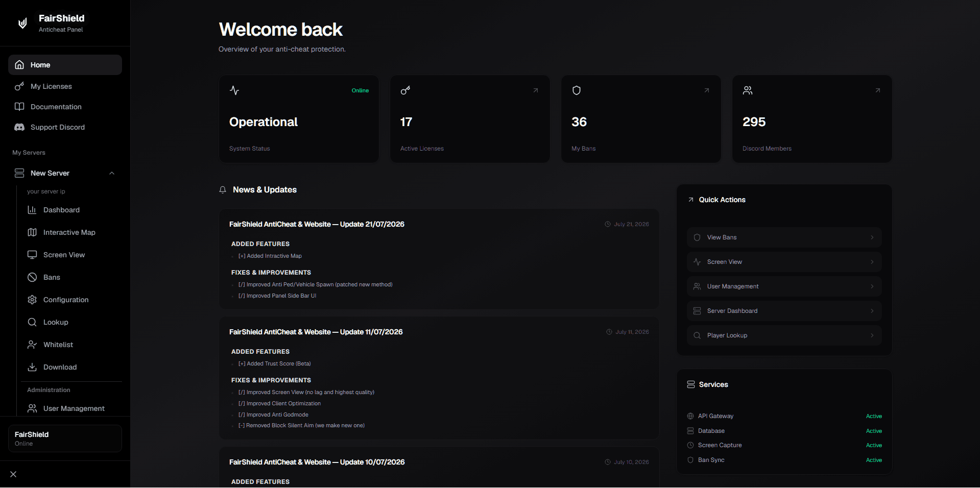
Task: Open Interactive Map from the sidebar
Action: [x=71, y=232]
